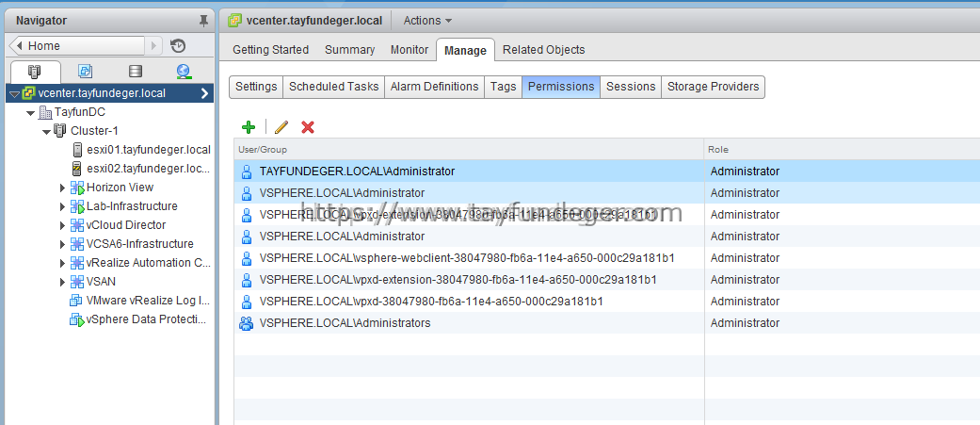This screenshot has height=425, width=980.
Task: Collapse the Cluster-1 node
Action: point(45,131)
